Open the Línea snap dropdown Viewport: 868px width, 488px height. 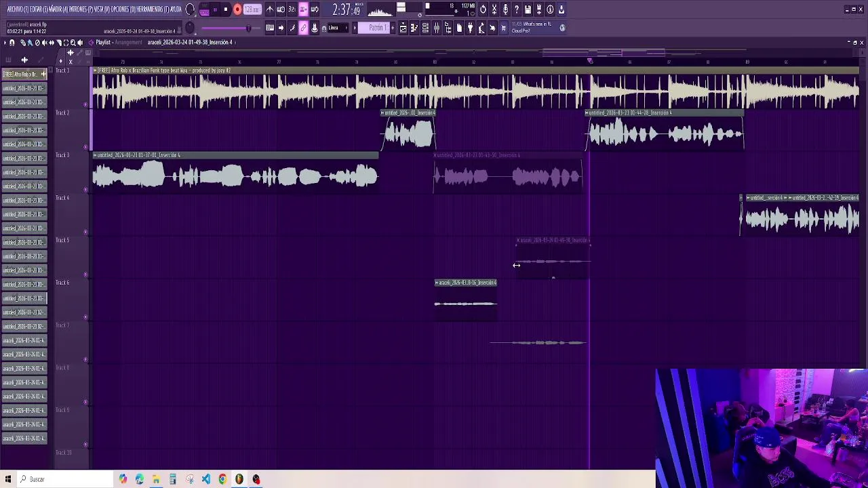336,28
